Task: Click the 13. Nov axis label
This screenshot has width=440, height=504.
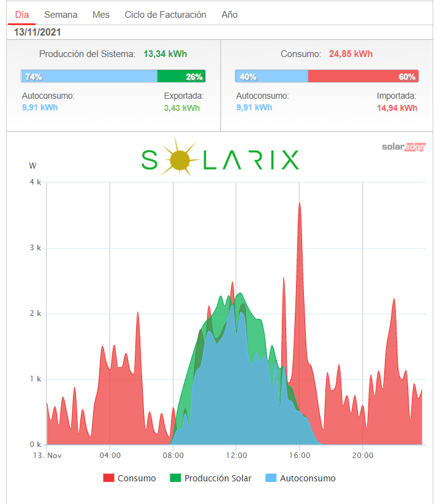Action: tap(47, 456)
